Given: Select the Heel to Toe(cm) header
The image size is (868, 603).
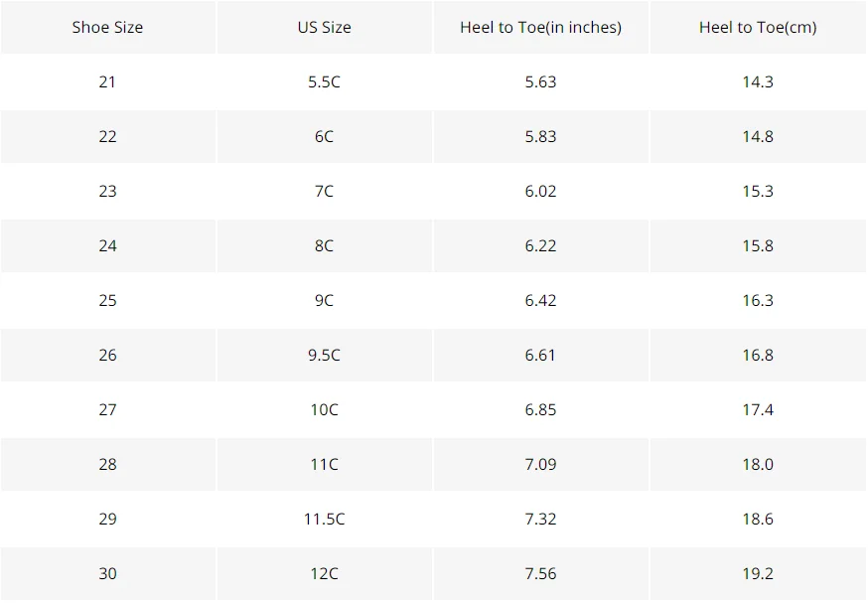Looking at the screenshot, I should tap(758, 27).
